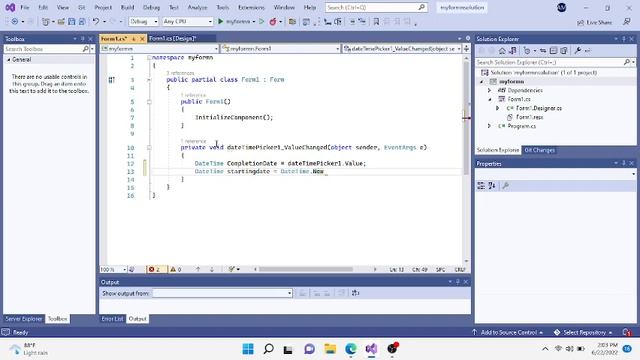Open File Explorer from the taskbar

330,349
